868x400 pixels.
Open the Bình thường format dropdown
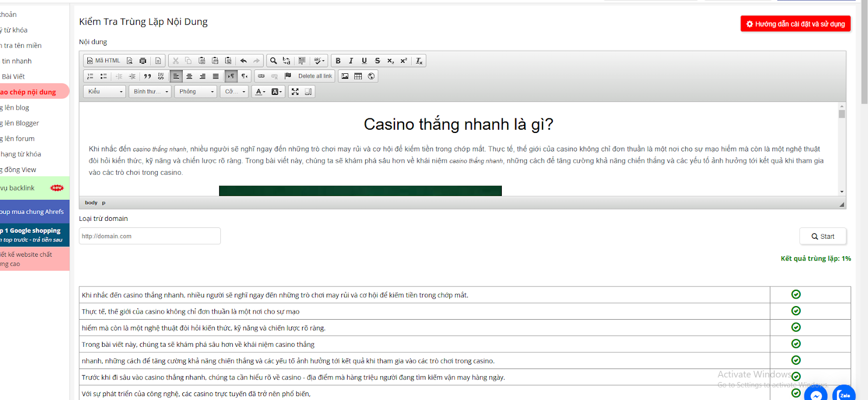(150, 92)
